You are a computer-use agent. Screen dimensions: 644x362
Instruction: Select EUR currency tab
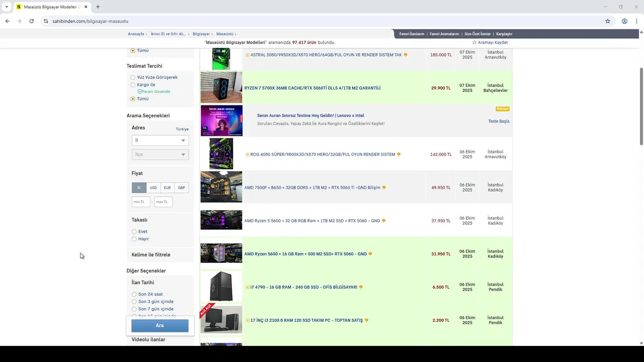pos(167,188)
